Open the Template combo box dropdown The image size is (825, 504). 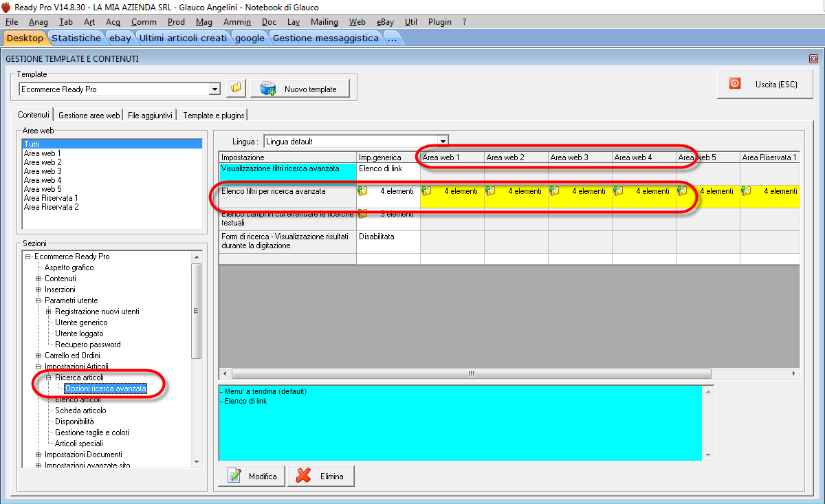214,89
